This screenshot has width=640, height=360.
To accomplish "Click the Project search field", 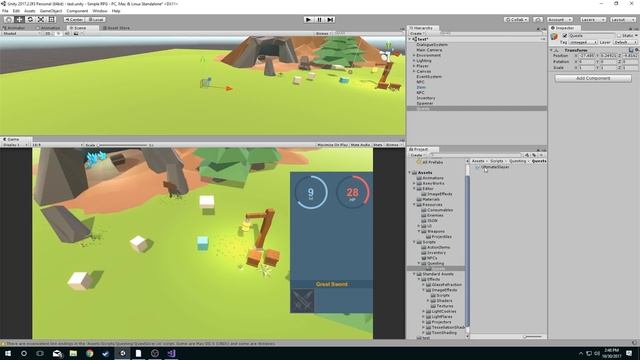I will pos(476,155).
